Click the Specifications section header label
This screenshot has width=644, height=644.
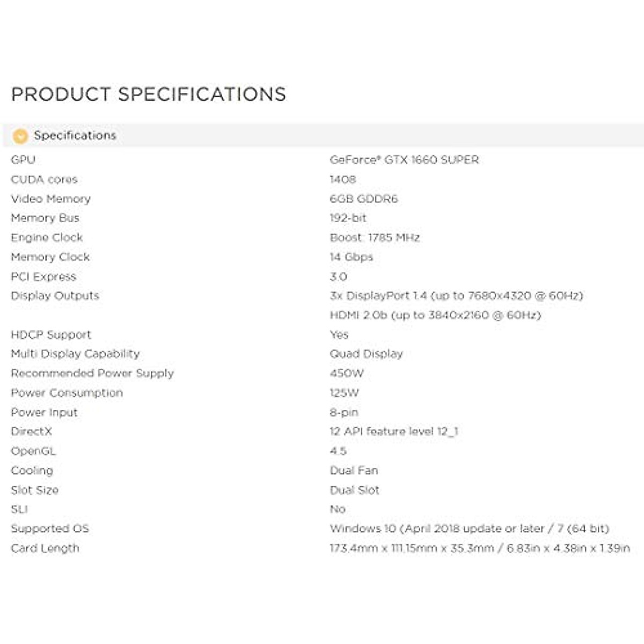coord(75,136)
